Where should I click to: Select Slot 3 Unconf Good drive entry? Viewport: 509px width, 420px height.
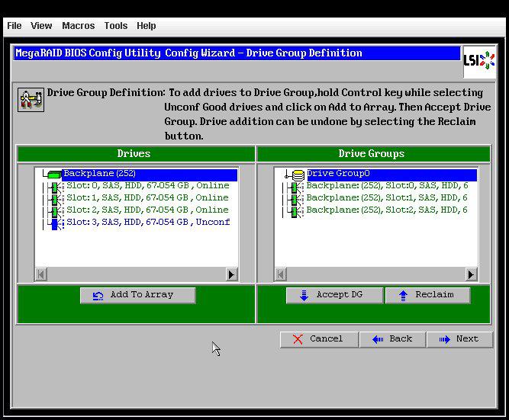(x=148, y=223)
